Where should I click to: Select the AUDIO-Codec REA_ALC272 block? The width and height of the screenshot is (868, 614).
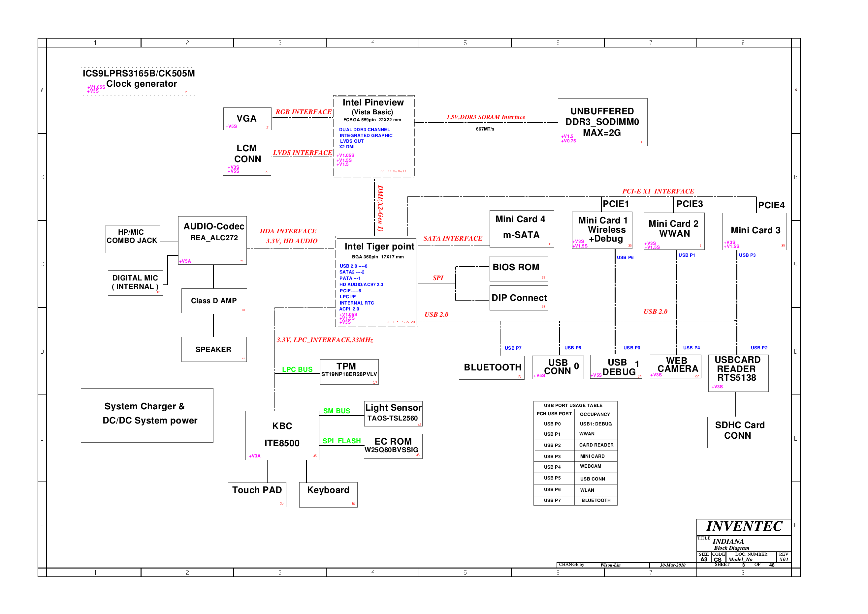[212, 240]
